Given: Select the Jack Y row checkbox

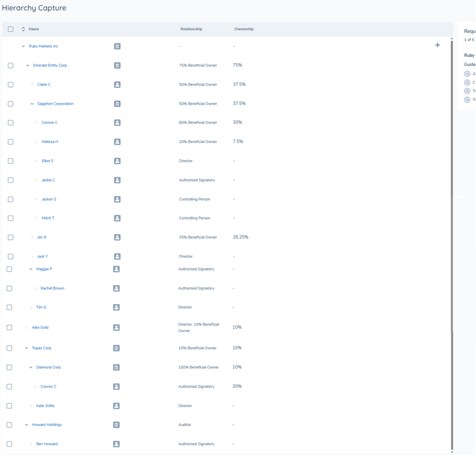Looking at the screenshot, I should tap(11, 257).
